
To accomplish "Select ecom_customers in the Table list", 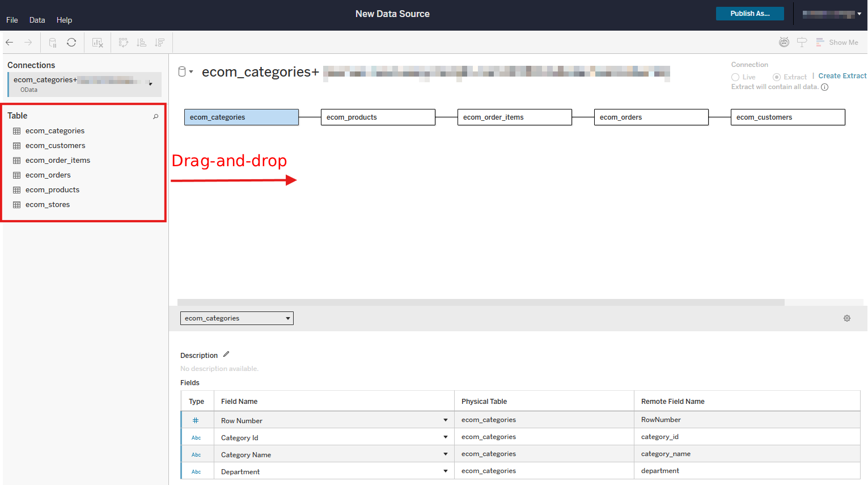I will (x=55, y=146).
